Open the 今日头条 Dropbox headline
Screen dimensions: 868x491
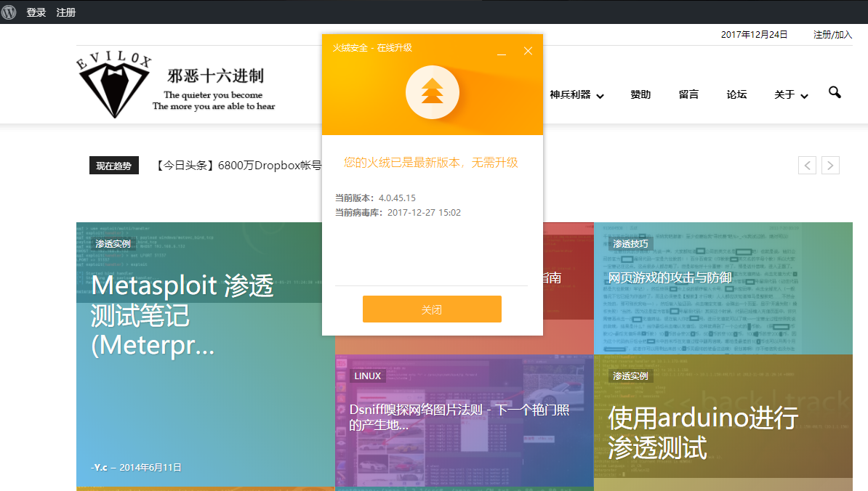pos(238,166)
